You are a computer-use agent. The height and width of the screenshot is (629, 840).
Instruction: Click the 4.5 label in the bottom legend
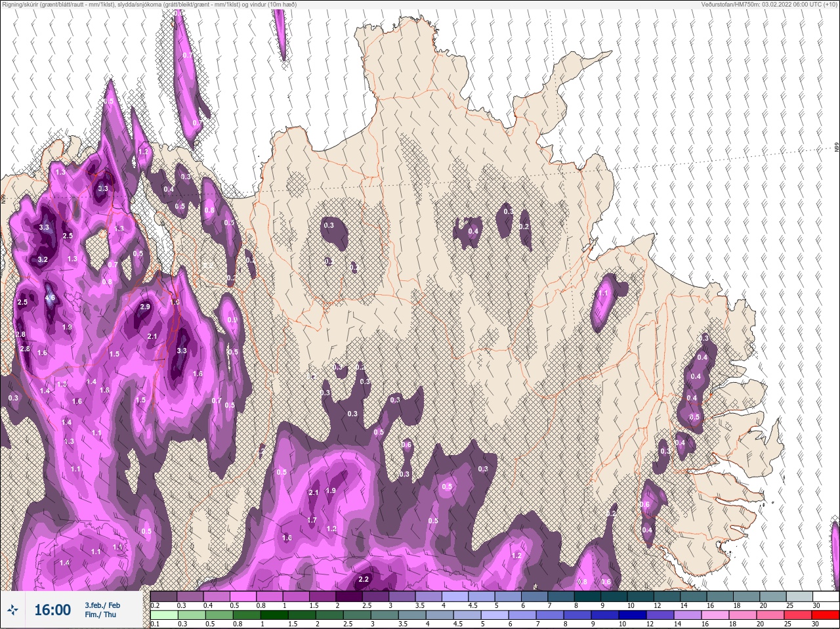coord(459,624)
